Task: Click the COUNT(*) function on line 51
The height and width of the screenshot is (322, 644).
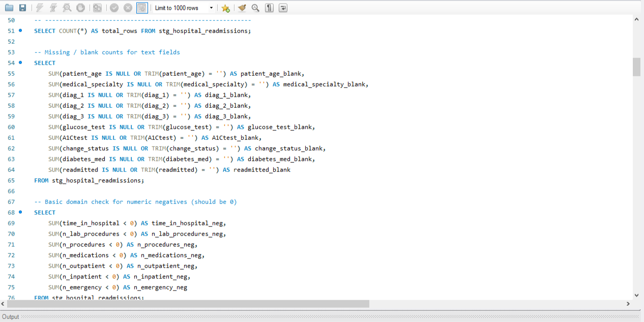Action: (x=73, y=31)
